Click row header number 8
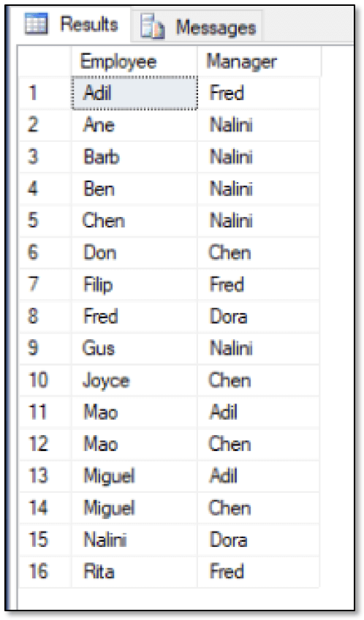This screenshot has width=364, height=620. (45, 317)
